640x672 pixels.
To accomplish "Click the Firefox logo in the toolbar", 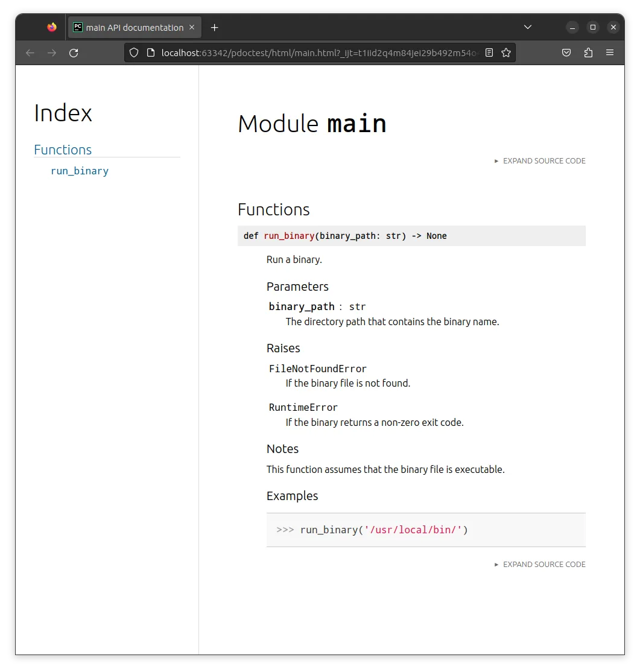I will tap(51, 27).
